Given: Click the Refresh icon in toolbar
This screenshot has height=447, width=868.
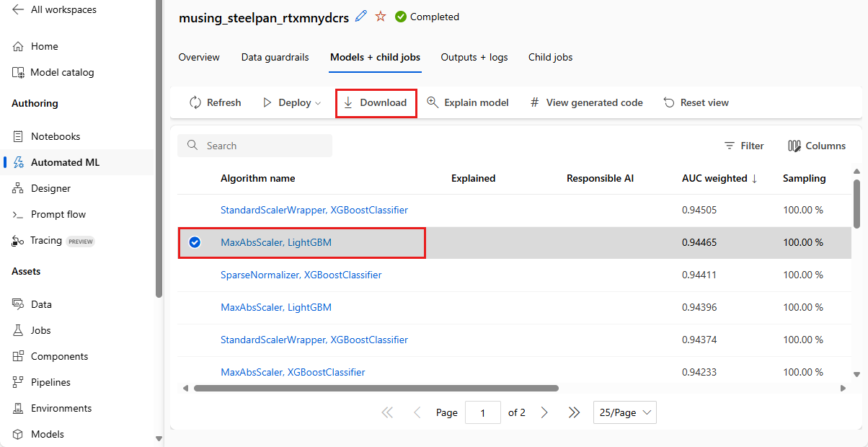Looking at the screenshot, I should click(195, 102).
